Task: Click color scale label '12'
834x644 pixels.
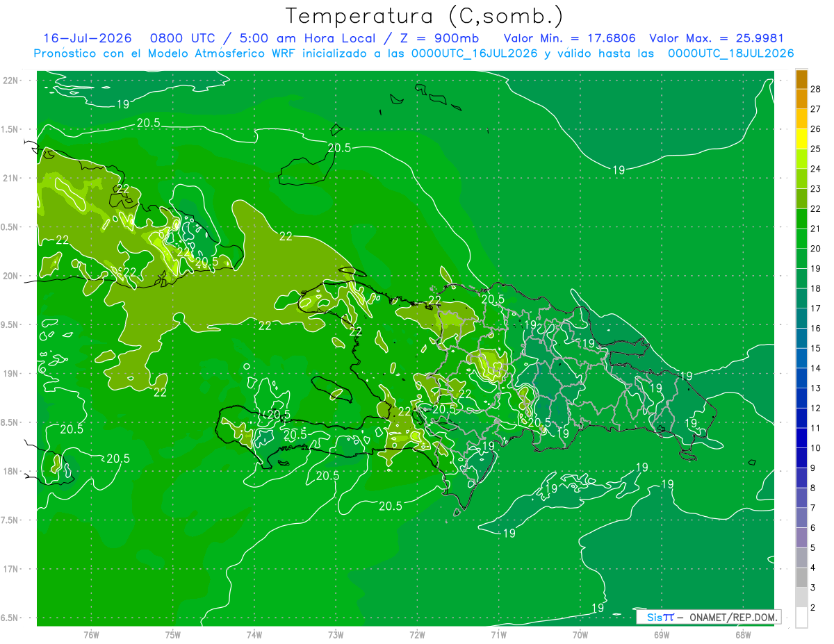Action: coord(815,408)
